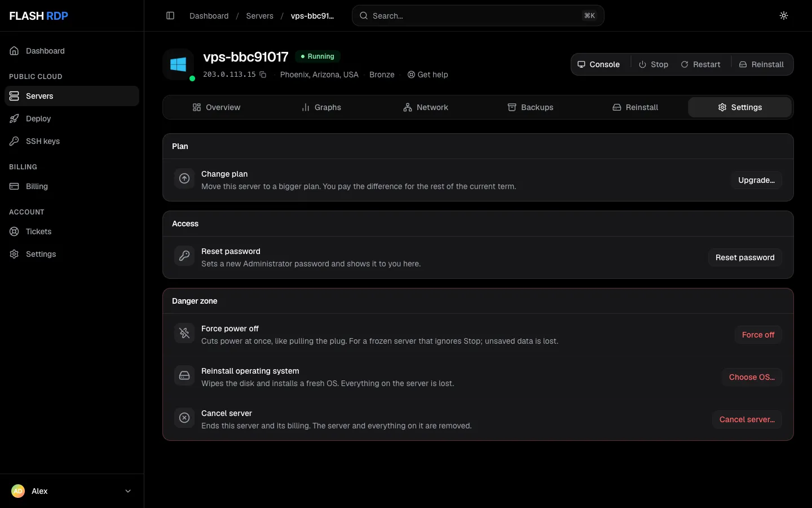Click the Reset password button

tap(745, 257)
